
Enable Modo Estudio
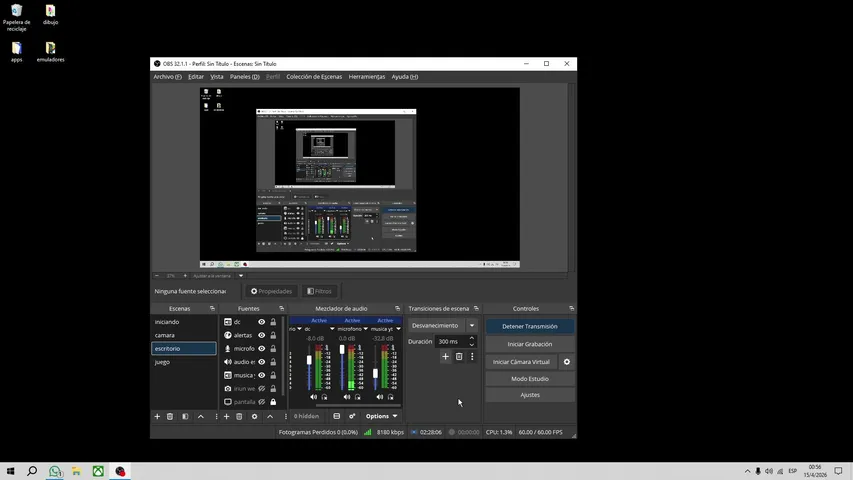[x=530, y=379]
